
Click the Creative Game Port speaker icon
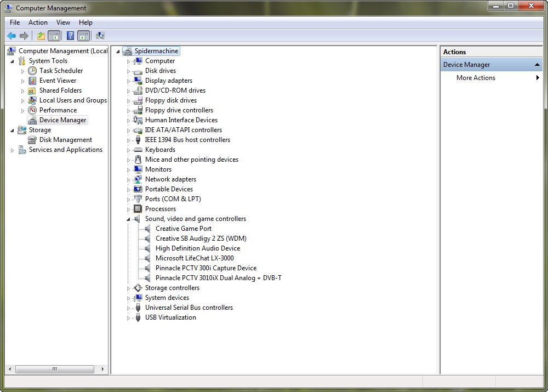tap(148, 229)
